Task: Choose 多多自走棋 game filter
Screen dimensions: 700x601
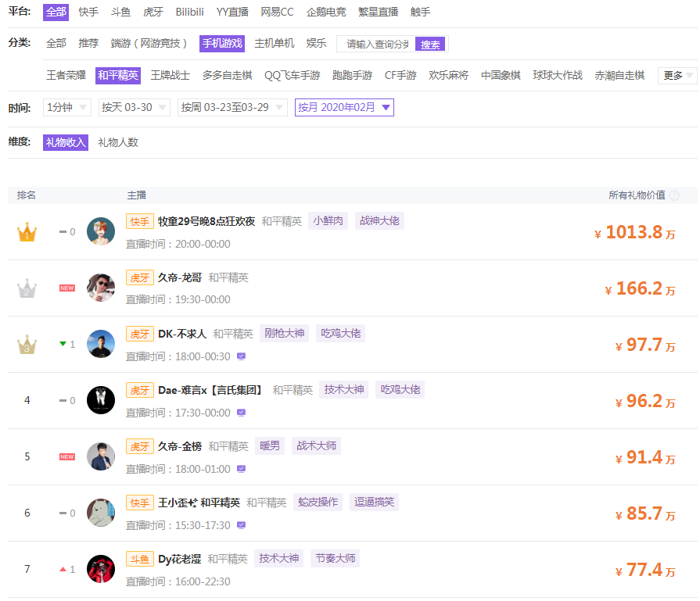Action: click(x=228, y=75)
